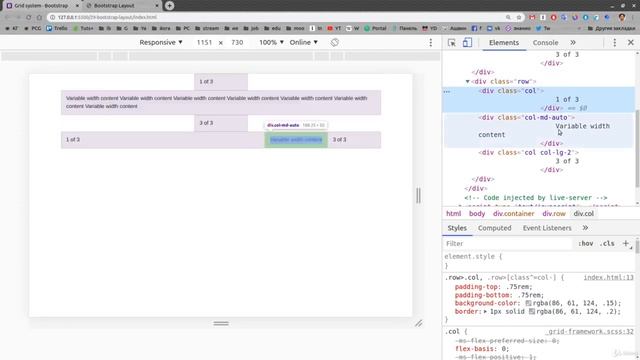Select Code injected by live-server comment
This screenshot has width=640, height=360.
pyautogui.click(x=536, y=198)
